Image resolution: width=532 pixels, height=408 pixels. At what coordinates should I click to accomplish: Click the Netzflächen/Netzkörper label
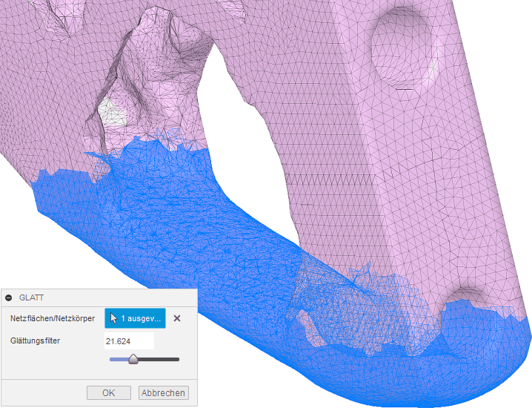(51, 318)
